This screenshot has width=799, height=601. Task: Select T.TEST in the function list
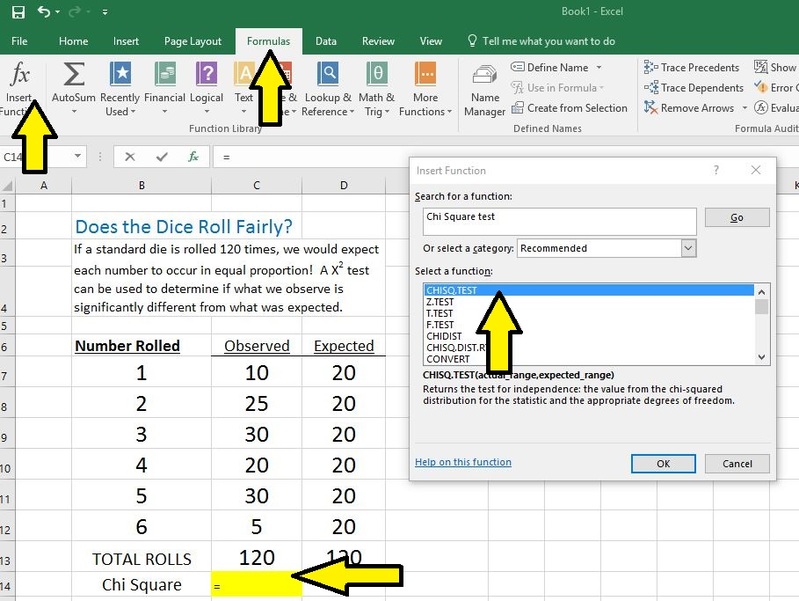click(440, 313)
